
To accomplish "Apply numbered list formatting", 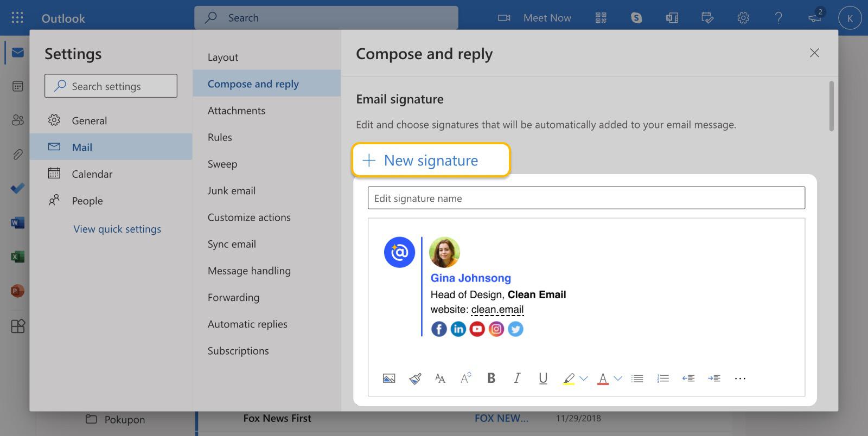I will (663, 379).
